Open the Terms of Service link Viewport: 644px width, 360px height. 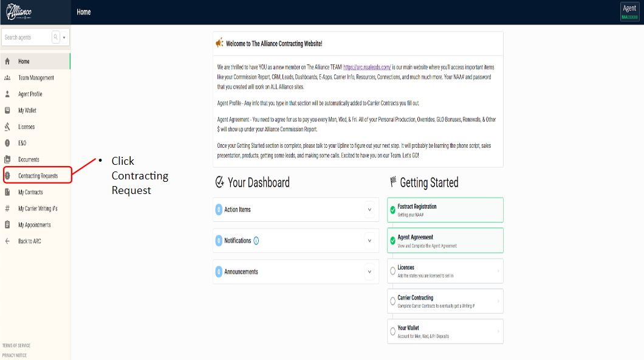point(16,345)
